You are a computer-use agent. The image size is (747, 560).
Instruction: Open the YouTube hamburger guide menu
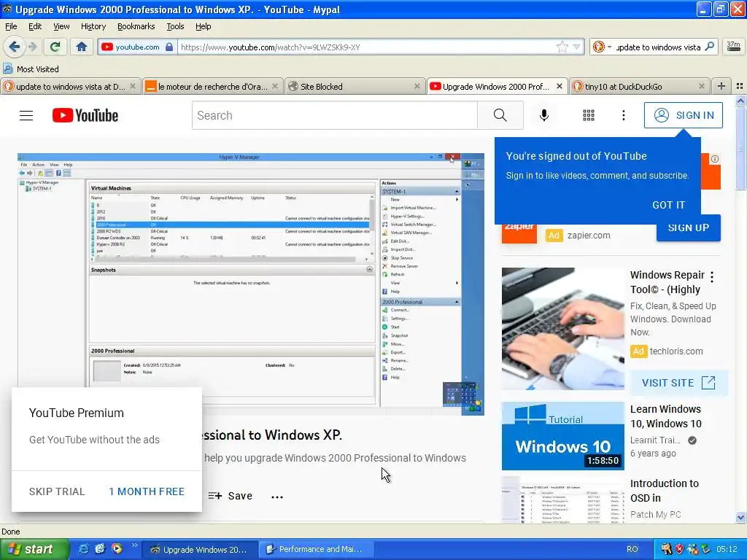coord(26,115)
